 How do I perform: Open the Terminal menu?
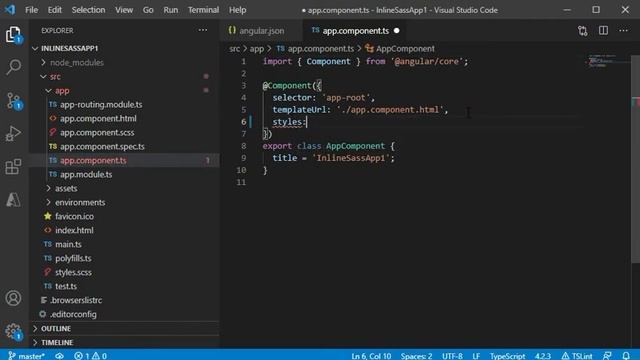203,10
